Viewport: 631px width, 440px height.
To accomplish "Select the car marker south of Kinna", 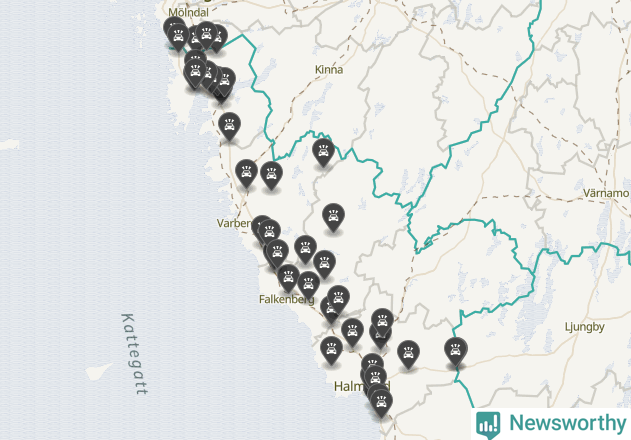I will pos(323,153).
